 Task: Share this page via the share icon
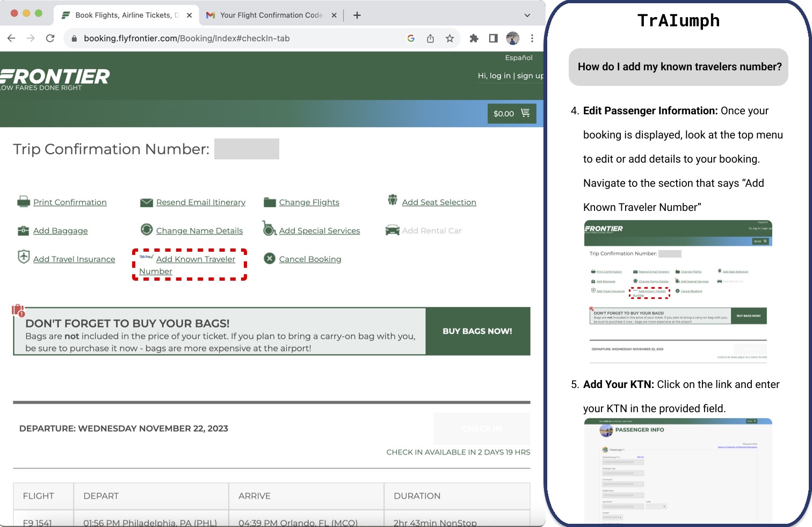pyautogui.click(x=430, y=38)
